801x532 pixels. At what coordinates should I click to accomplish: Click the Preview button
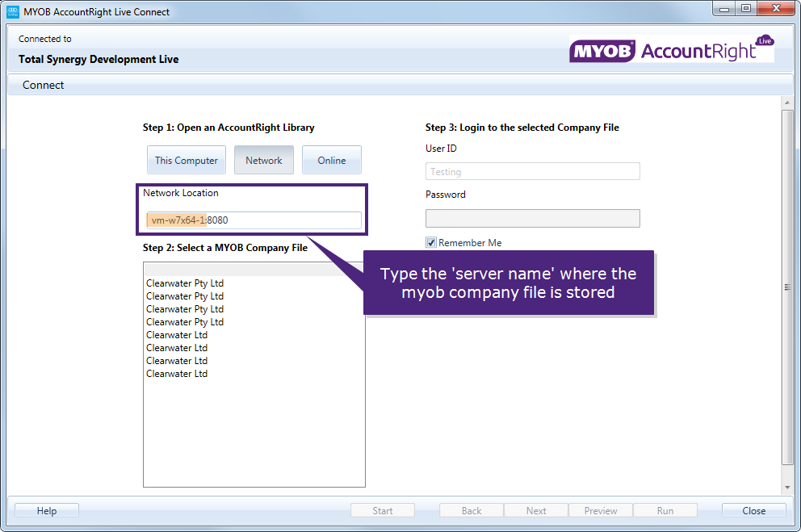click(x=600, y=510)
